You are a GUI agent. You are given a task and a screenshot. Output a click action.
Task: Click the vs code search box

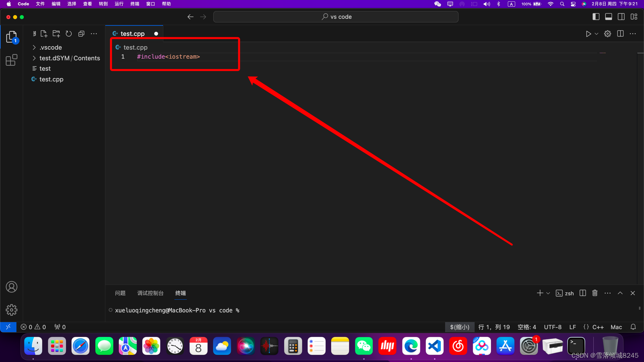click(x=336, y=17)
